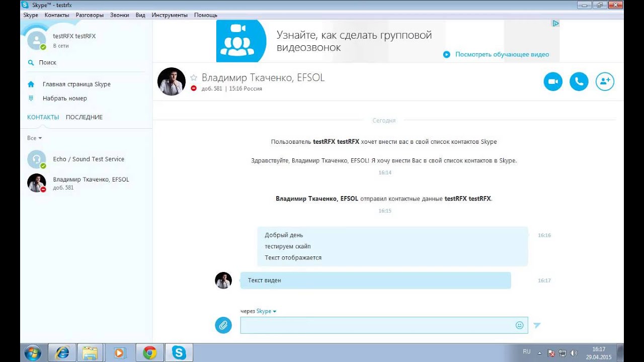644x362 pixels.
Task: Click the 16:16 message timestamp
Action: 544,235
